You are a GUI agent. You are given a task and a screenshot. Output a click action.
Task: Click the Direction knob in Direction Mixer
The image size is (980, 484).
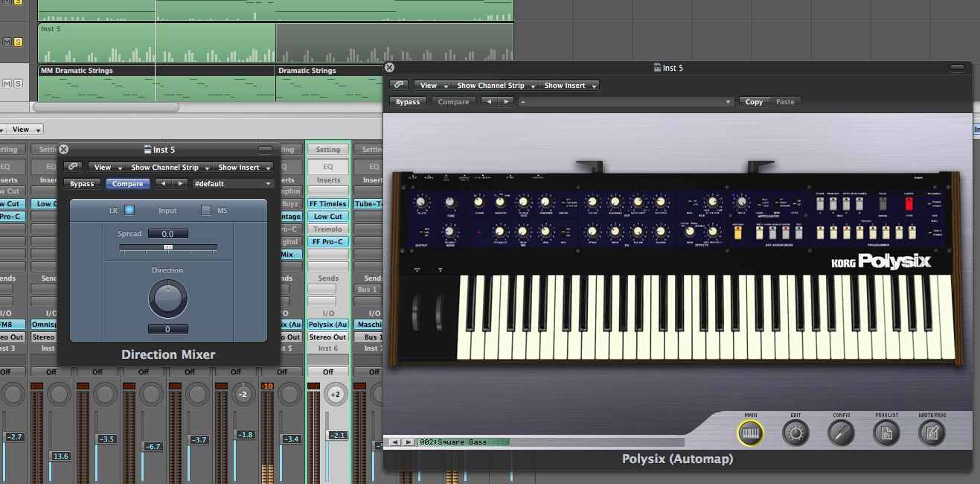click(x=168, y=299)
